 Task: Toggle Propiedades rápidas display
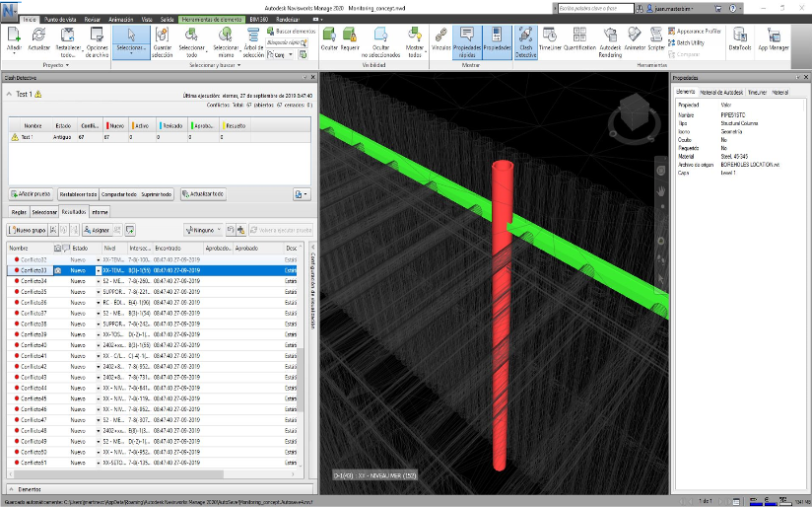tap(466, 41)
